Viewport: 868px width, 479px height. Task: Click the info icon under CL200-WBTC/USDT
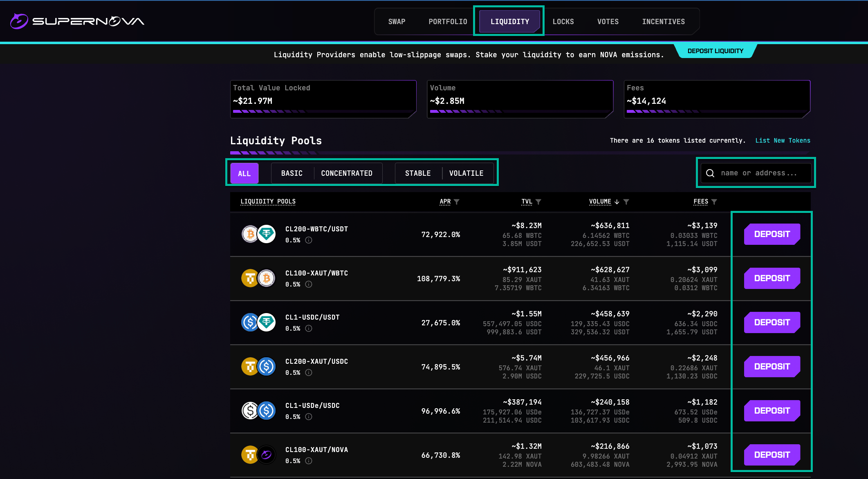tap(309, 240)
